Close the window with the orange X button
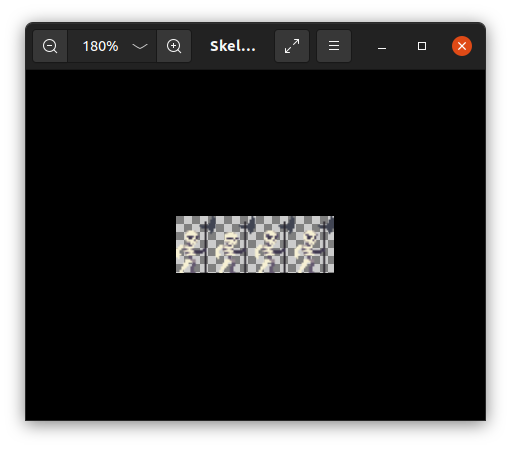The image size is (511, 449). 462,46
